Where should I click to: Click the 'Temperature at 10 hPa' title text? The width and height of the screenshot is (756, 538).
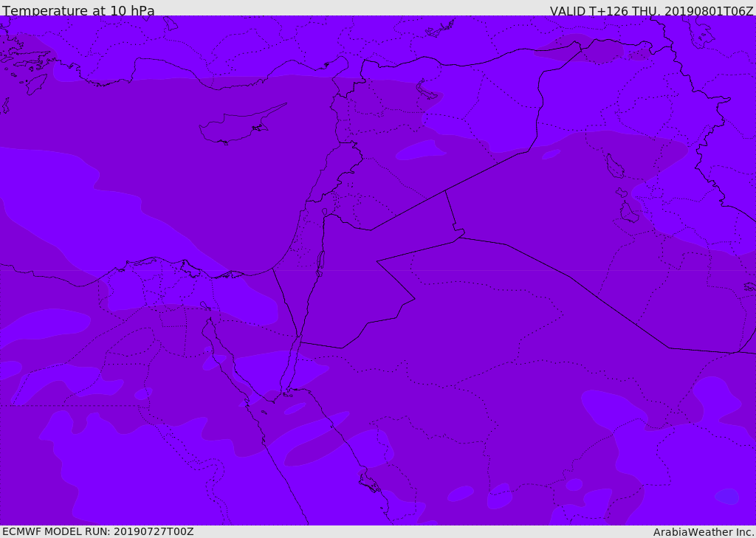click(x=78, y=10)
